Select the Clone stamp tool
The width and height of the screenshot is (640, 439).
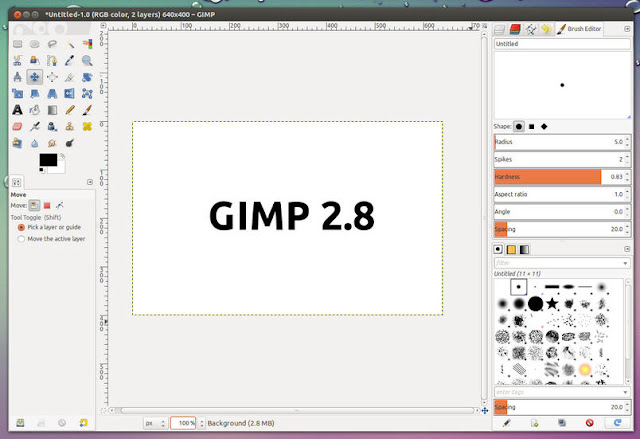click(x=70, y=126)
